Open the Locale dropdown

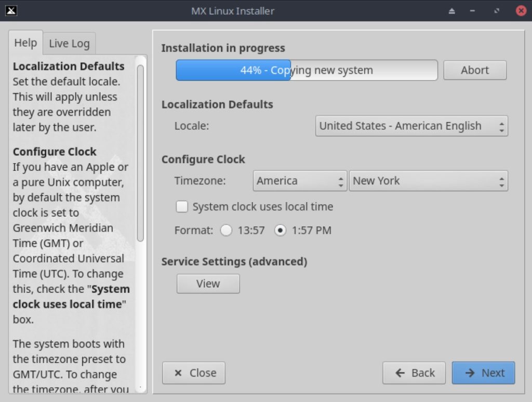pos(411,126)
